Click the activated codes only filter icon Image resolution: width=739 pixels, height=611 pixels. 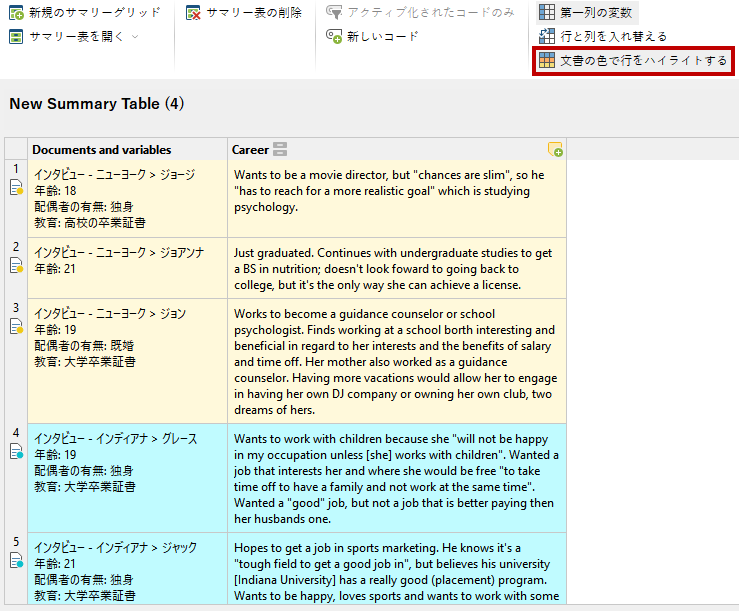[x=334, y=13]
